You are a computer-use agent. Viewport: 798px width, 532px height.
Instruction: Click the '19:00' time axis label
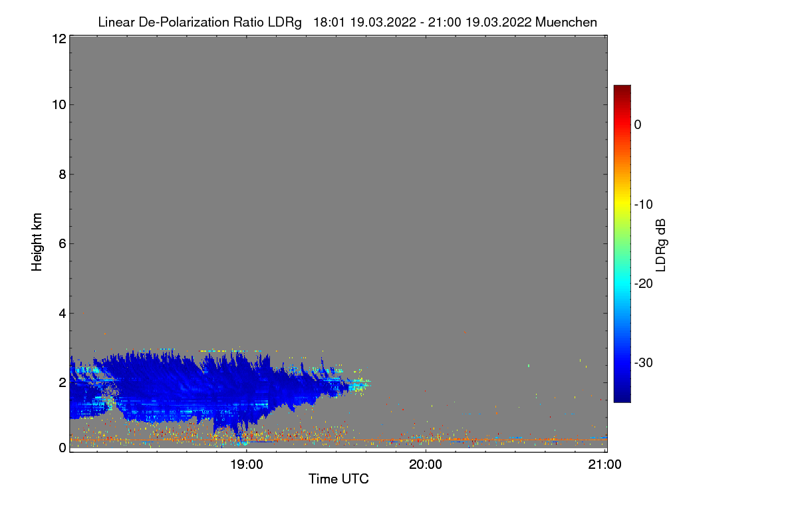click(247, 465)
